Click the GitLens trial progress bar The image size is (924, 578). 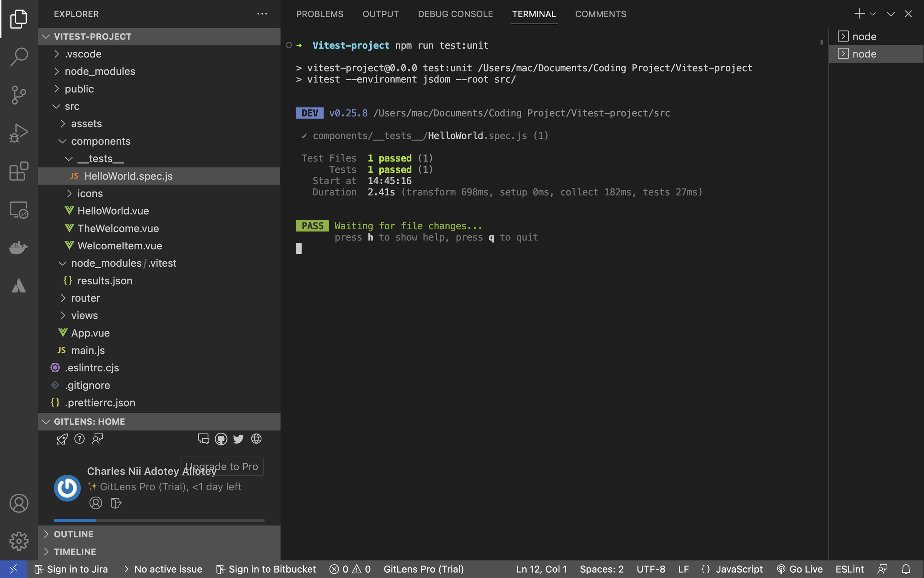point(159,520)
